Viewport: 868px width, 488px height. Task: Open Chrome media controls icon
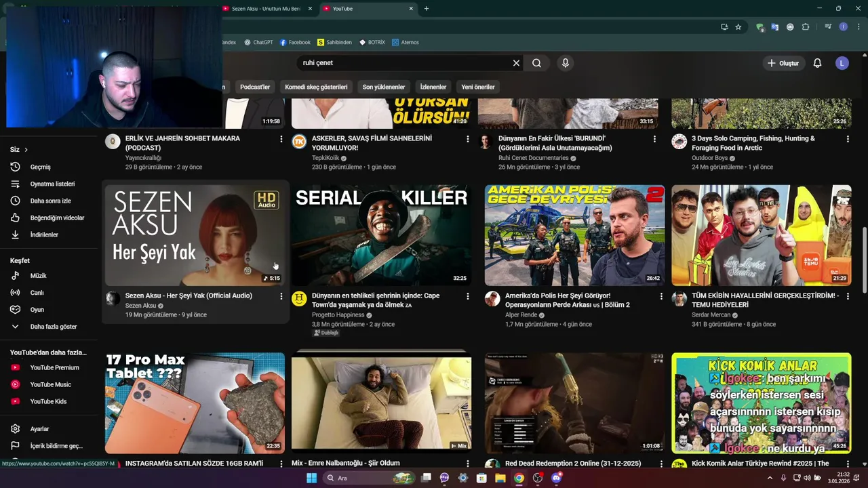[x=828, y=27]
